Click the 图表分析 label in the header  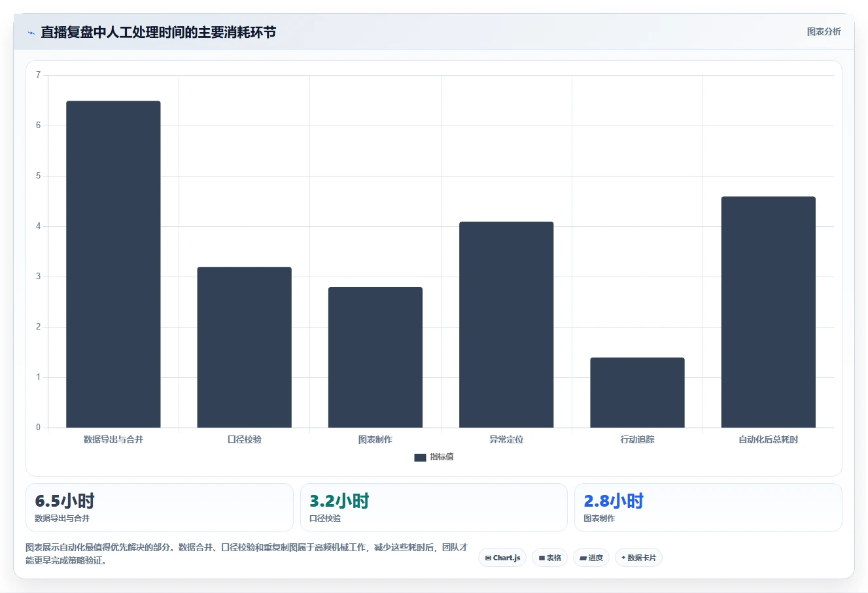point(824,31)
